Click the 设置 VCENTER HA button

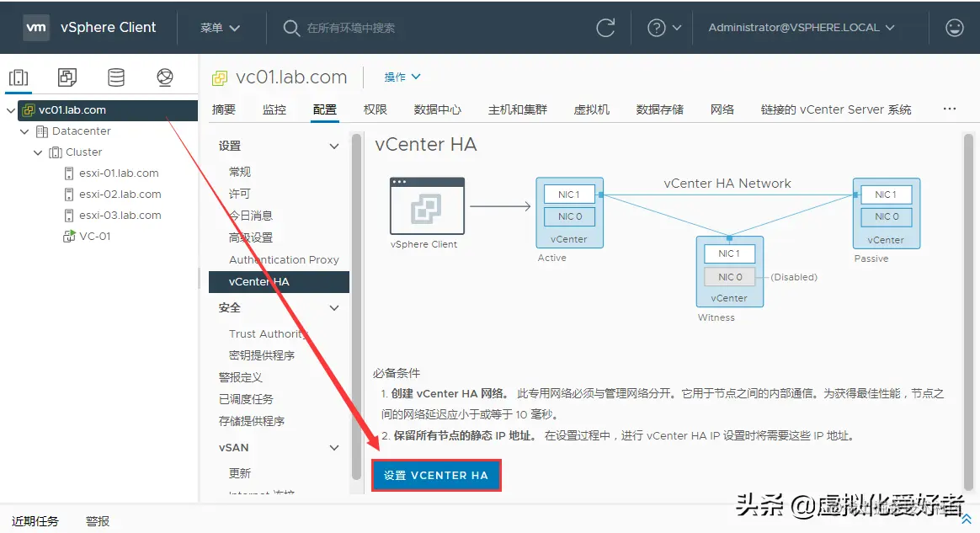pos(436,475)
